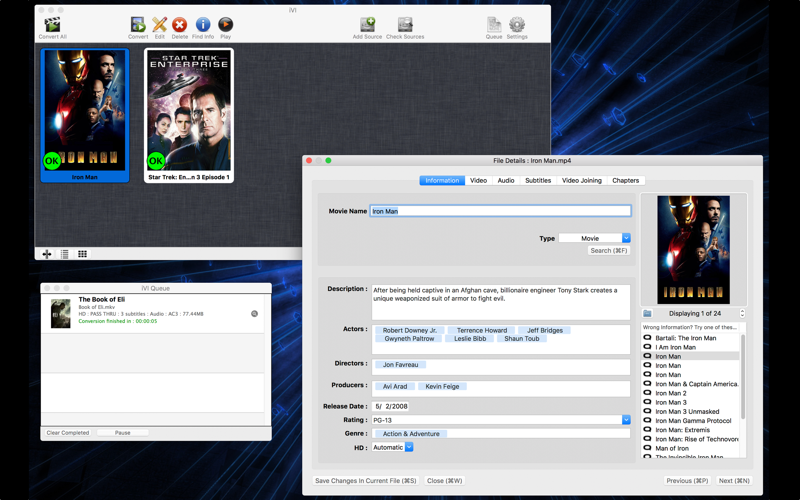Click the Play toolbar icon
Image resolution: width=800 pixels, height=500 pixels.
click(x=225, y=25)
